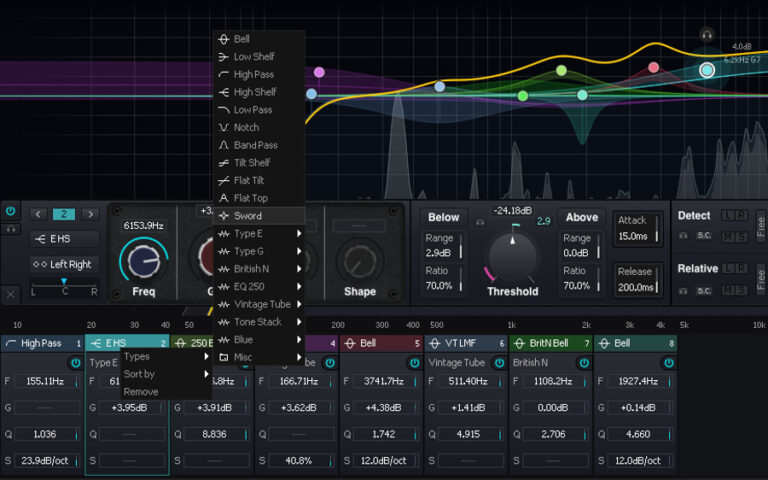
Task: Click the Below dynamics button
Action: point(444,217)
